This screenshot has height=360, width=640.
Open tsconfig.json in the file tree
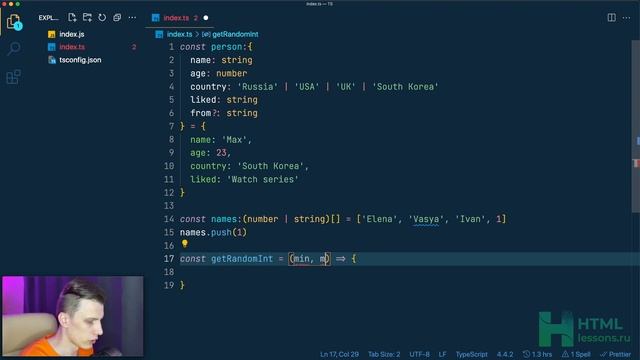[80, 60]
